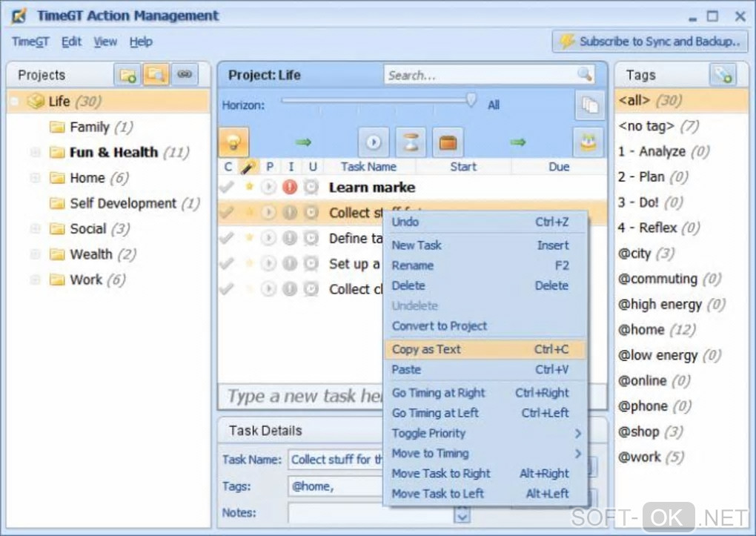The height and width of the screenshot is (536, 756).
Task: Select the hourglass waiting timing button
Action: [x=411, y=142]
